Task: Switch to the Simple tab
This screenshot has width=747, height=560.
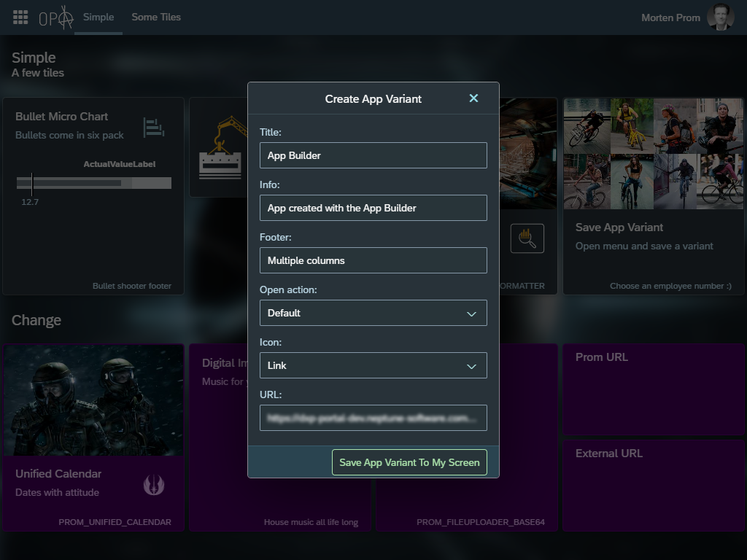Action: click(x=98, y=17)
